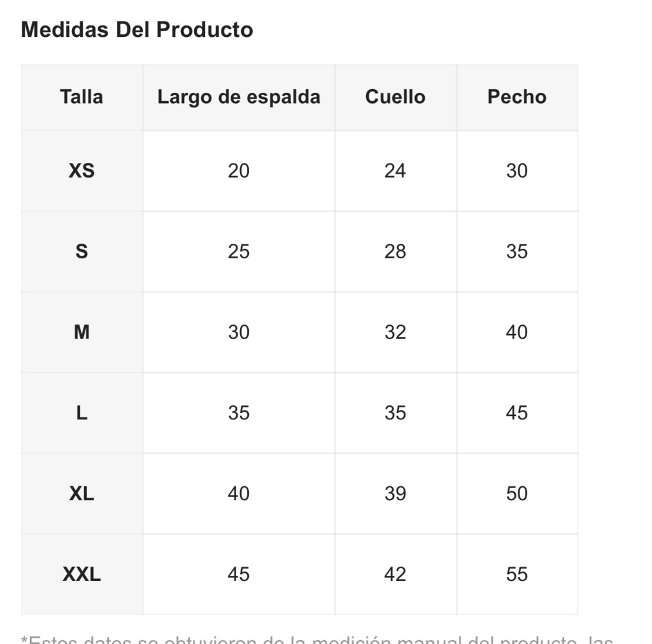The width and height of the screenshot is (652, 644).
Task: Click the XS neck value 24
Action: (x=395, y=171)
